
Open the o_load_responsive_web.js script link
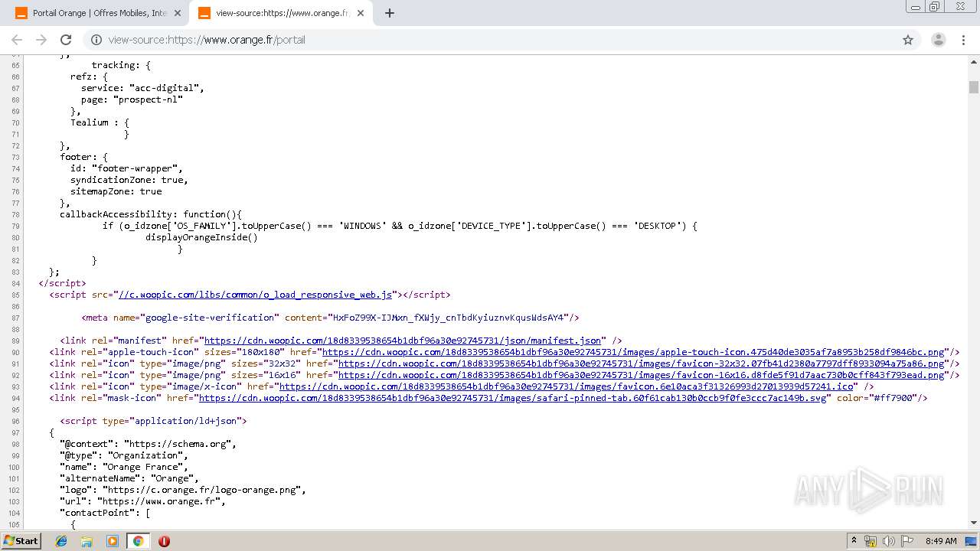tap(255, 295)
